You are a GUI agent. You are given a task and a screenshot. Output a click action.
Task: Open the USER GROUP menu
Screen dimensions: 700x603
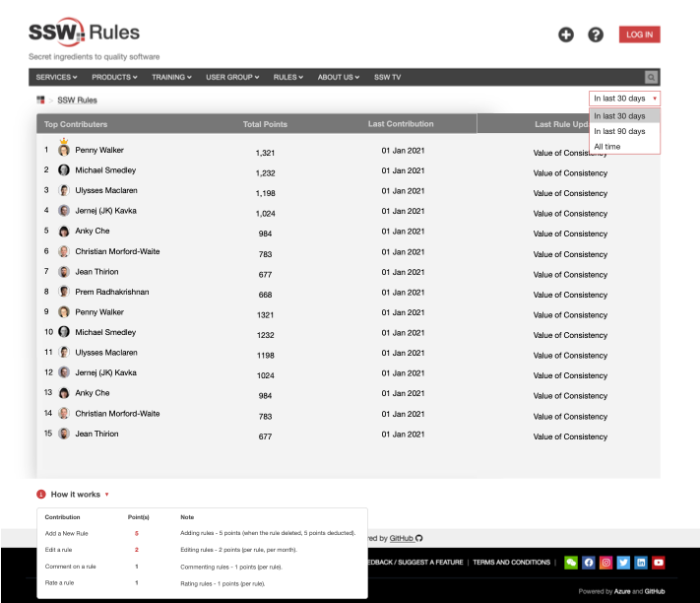click(232, 77)
